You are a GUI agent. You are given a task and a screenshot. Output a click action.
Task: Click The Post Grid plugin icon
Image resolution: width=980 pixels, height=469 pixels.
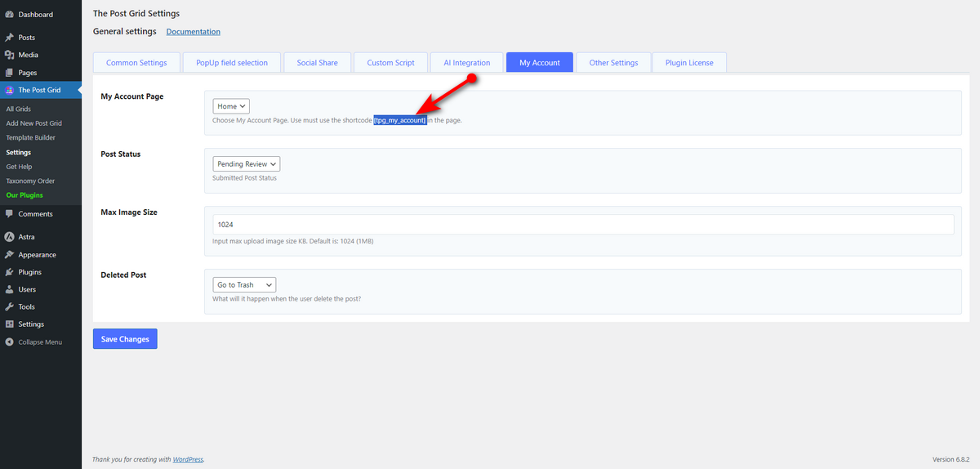[9, 90]
